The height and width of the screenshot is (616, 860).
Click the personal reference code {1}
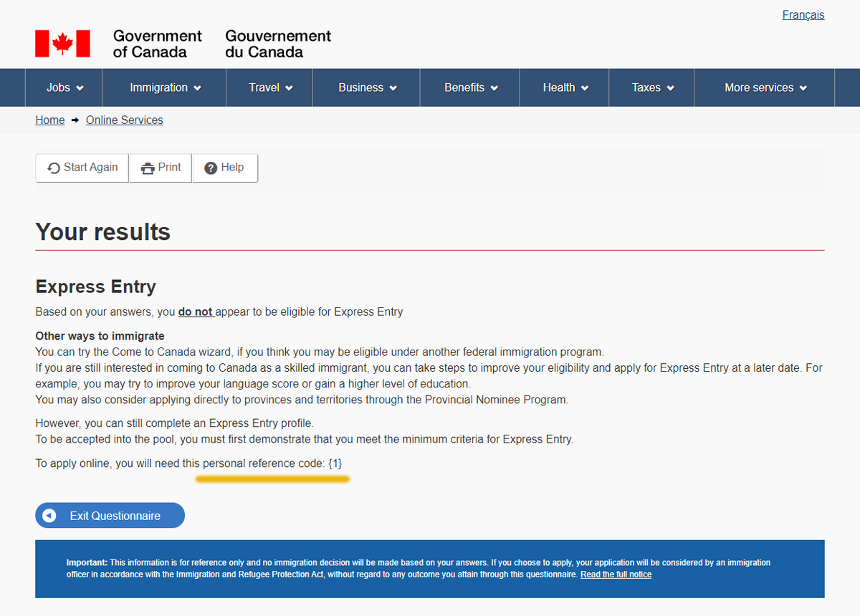pos(335,463)
